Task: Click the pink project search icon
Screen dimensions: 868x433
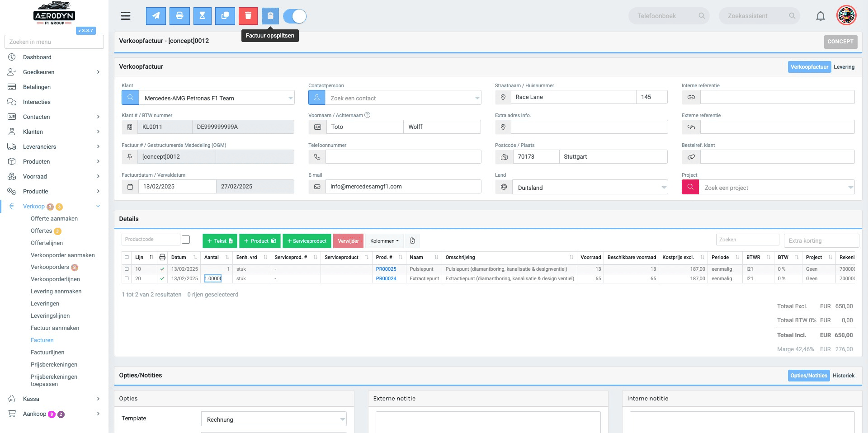Action: pos(690,187)
